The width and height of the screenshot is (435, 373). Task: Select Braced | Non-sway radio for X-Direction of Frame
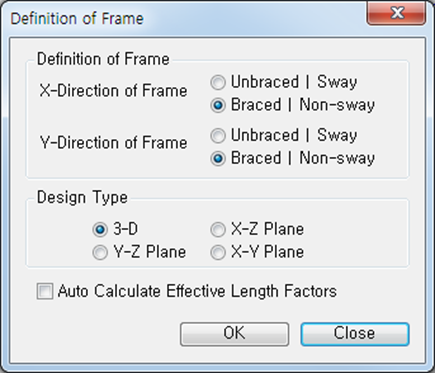pyautogui.click(x=218, y=105)
